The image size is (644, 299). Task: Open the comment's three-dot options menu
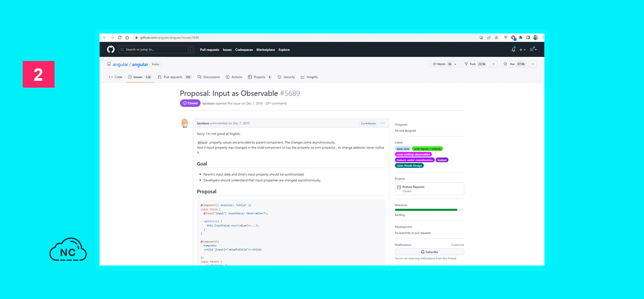pos(383,123)
